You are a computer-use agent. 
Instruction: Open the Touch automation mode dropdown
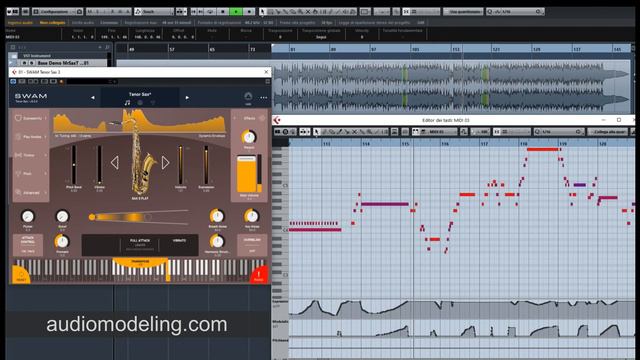click(x=154, y=11)
